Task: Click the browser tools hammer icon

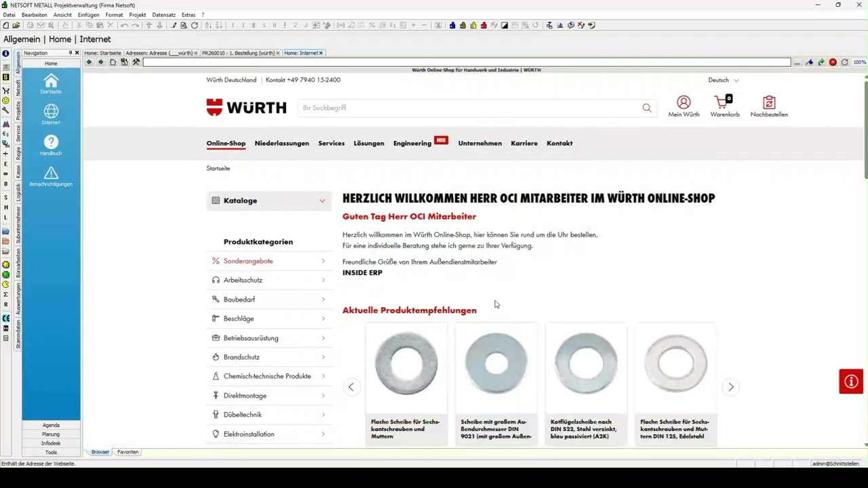Action: pyautogui.click(x=136, y=62)
